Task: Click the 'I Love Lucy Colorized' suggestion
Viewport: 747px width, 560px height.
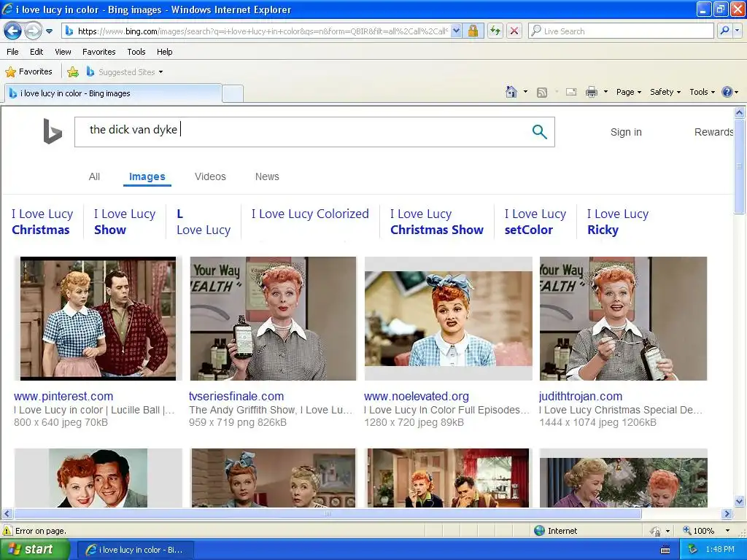Action: (x=310, y=214)
